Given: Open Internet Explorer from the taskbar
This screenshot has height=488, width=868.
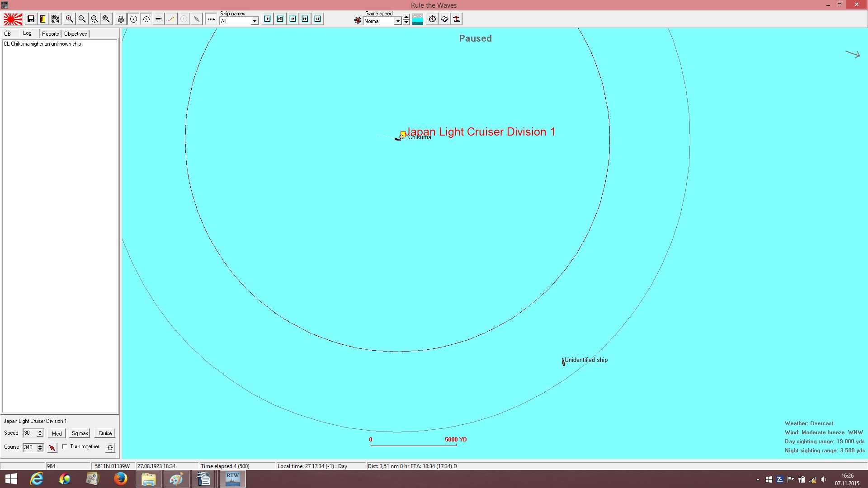Looking at the screenshot, I should (x=37, y=479).
